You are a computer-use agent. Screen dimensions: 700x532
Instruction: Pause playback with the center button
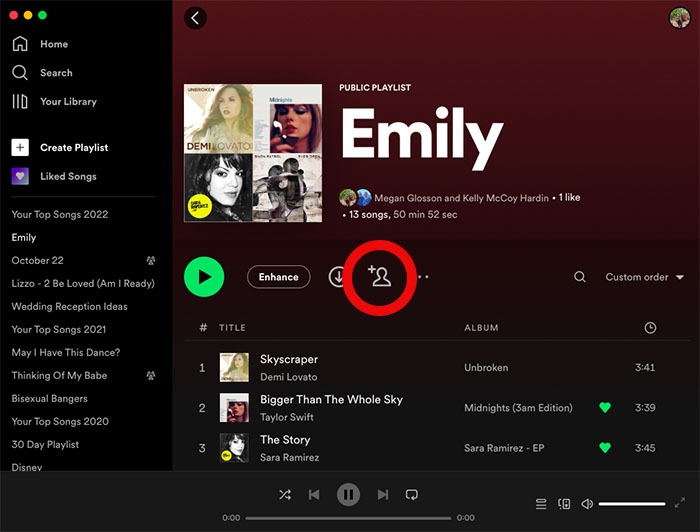[348, 495]
